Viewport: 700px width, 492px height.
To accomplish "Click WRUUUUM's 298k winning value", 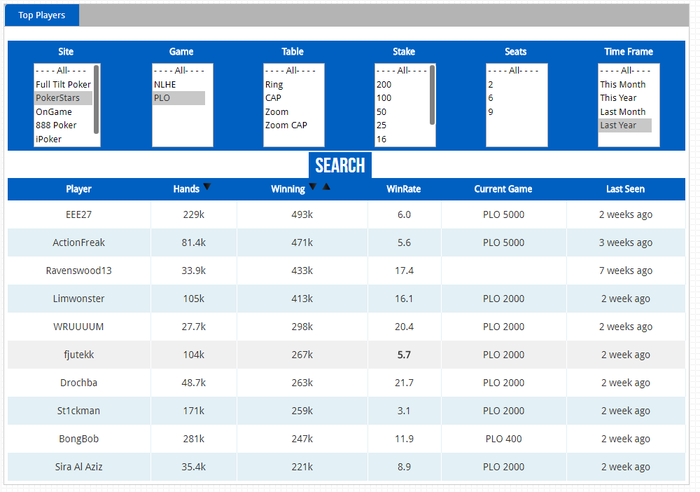I will 302,327.
